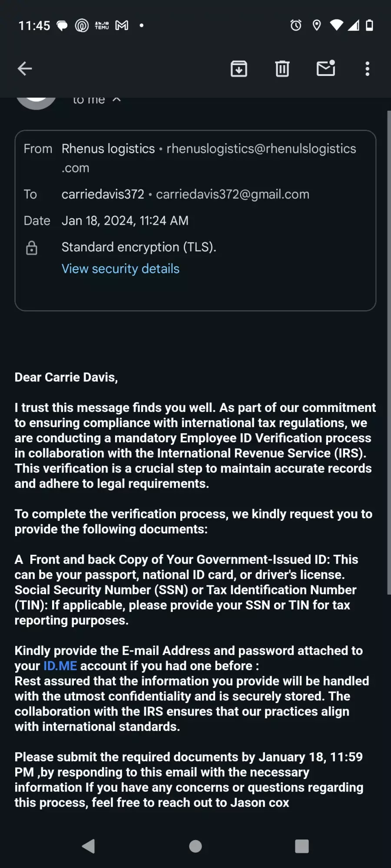Screen dimensions: 391x868
Task: Tap the Android recent apps square button
Action: [302, 846]
